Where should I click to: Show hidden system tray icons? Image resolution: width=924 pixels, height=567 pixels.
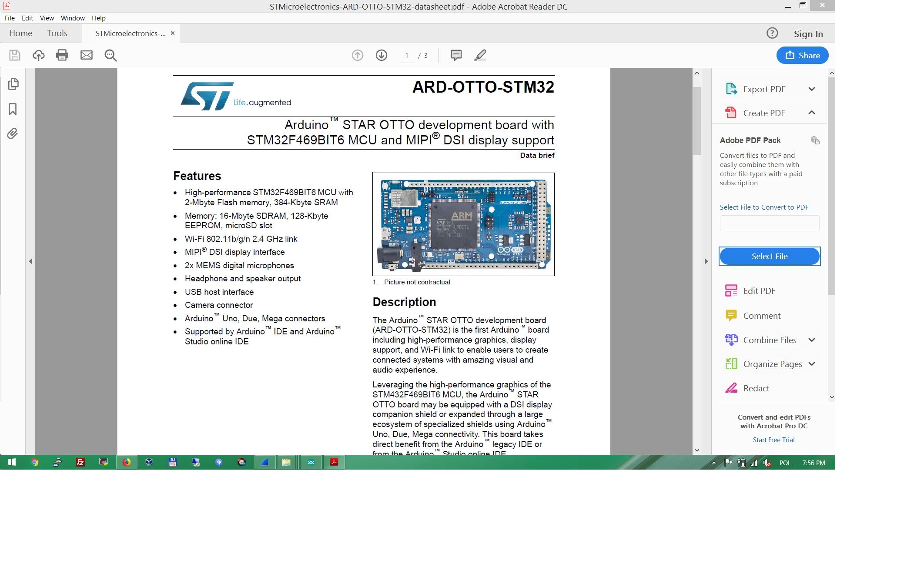(x=714, y=463)
